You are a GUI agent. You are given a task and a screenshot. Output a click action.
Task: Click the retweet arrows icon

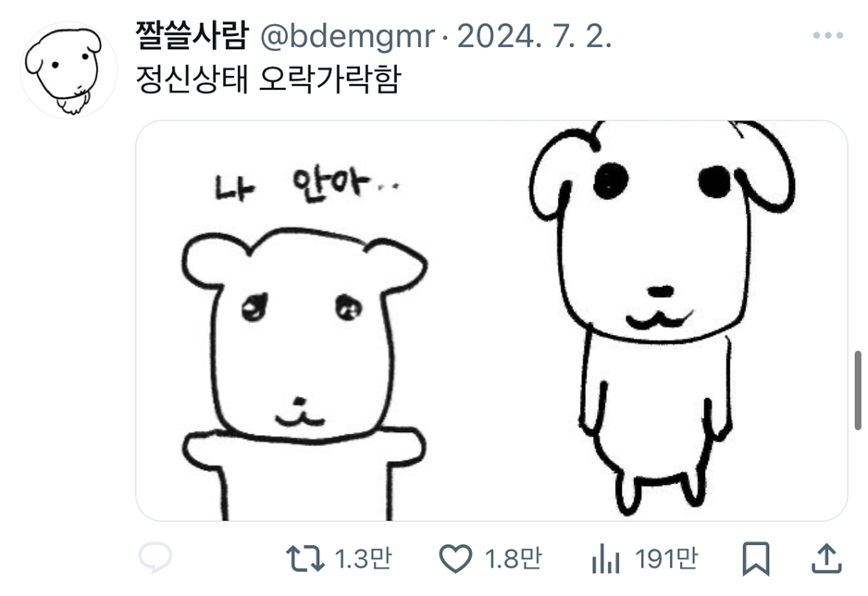click(x=305, y=558)
